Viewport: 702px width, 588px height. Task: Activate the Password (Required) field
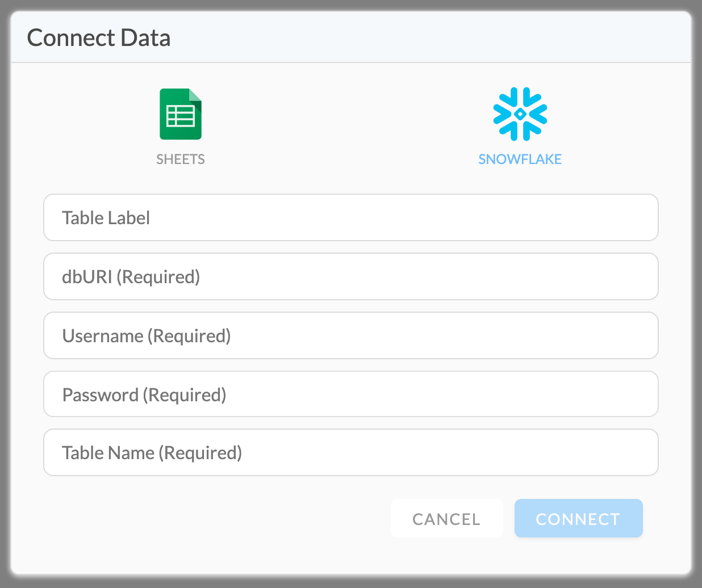[351, 394]
